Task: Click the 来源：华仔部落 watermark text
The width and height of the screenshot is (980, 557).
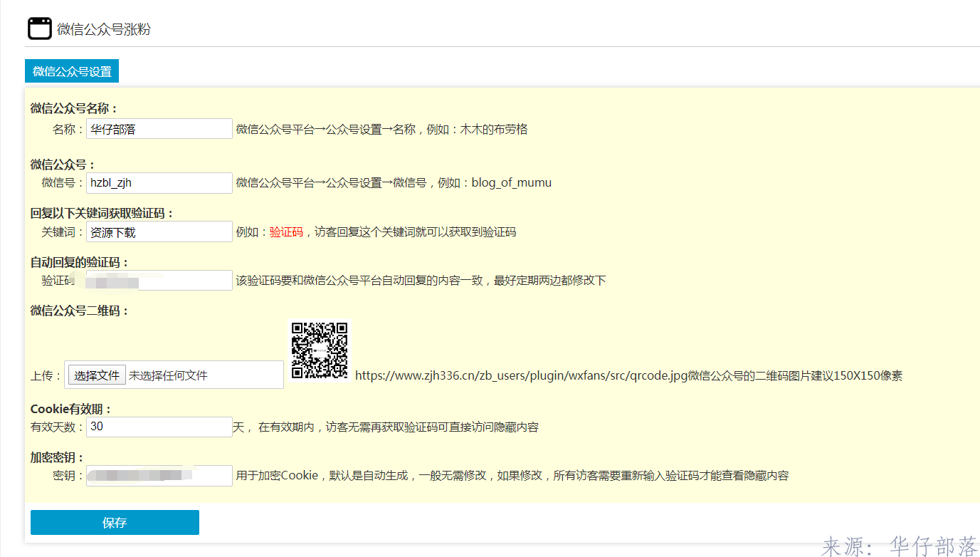Action: click(x=900, y=546)
